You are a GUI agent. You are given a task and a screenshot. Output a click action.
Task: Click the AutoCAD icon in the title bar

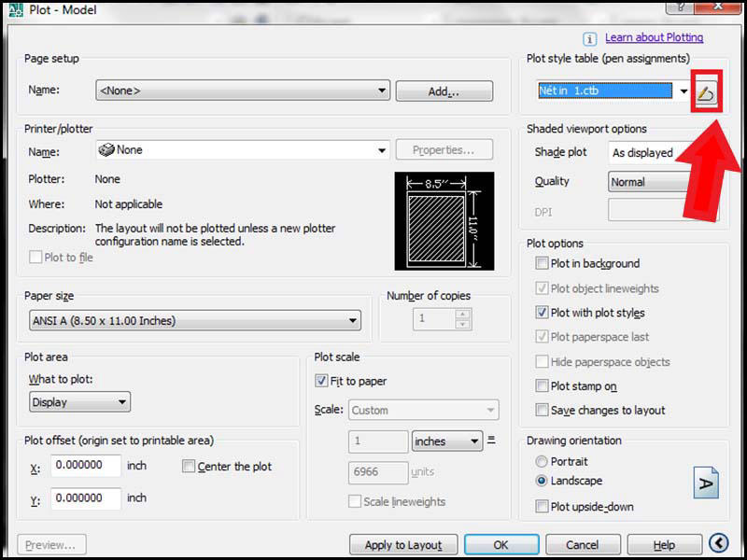tap(16, 9)
